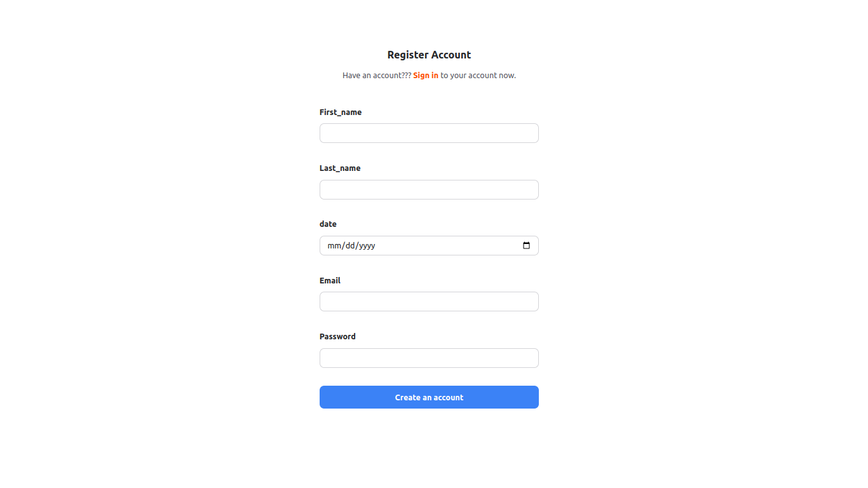Select the mm segment of date
This screenshot has width=868, height=488.
click(x=334, y=246)
